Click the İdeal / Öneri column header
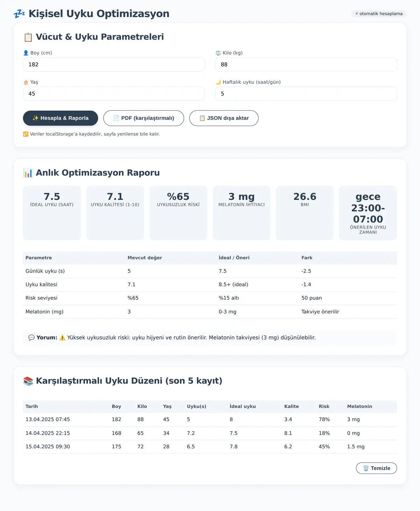Screen dimensions: 420x511 pyautogui.click(x=234, y=258)
